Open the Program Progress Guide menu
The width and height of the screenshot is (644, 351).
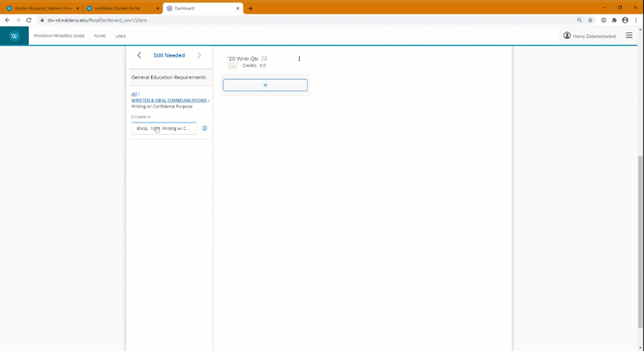(59, 36)
